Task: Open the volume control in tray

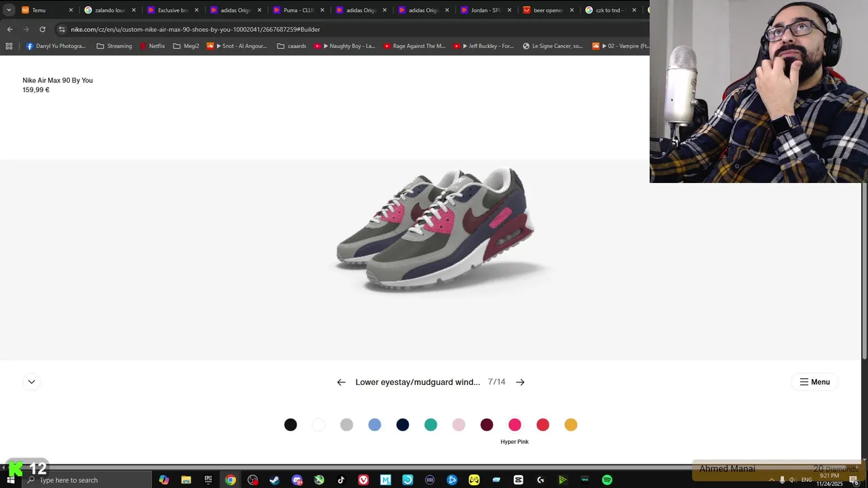Action: pyautogui.click(x=792, y=480)
